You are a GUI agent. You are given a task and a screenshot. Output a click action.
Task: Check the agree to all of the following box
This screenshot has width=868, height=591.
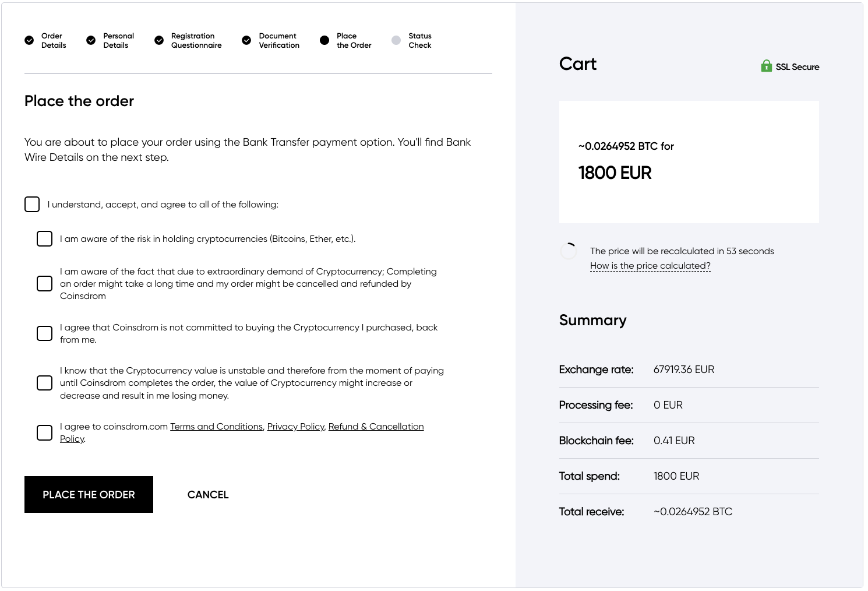click(x=32, y=204)
